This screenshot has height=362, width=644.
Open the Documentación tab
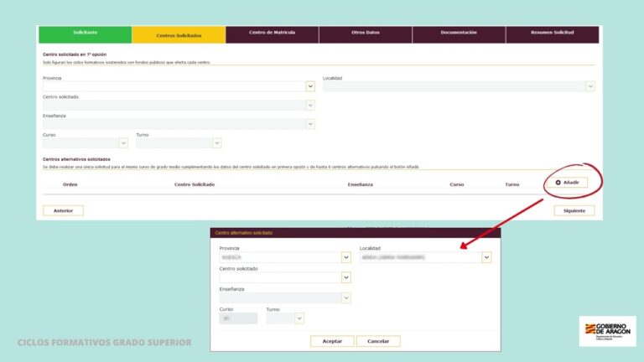point(459,34)
